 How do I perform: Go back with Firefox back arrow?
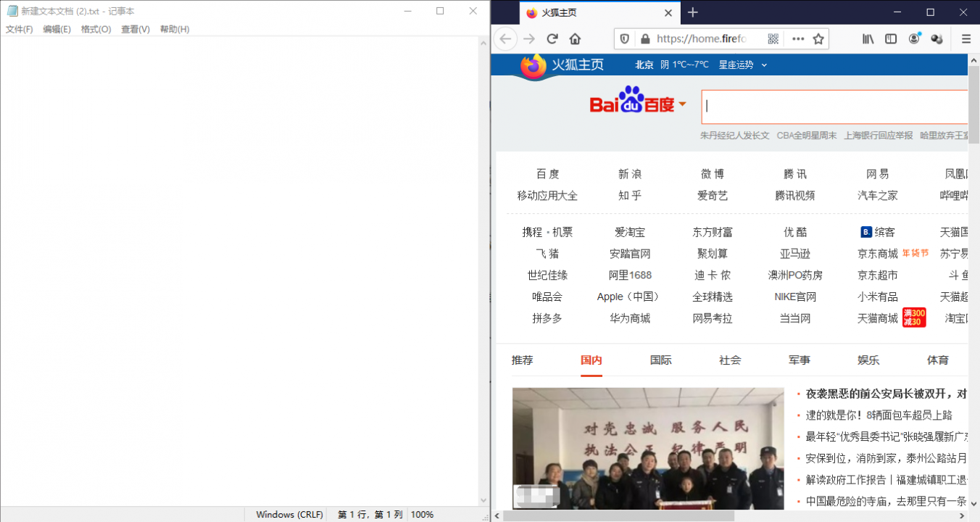(x=506, y=39)
